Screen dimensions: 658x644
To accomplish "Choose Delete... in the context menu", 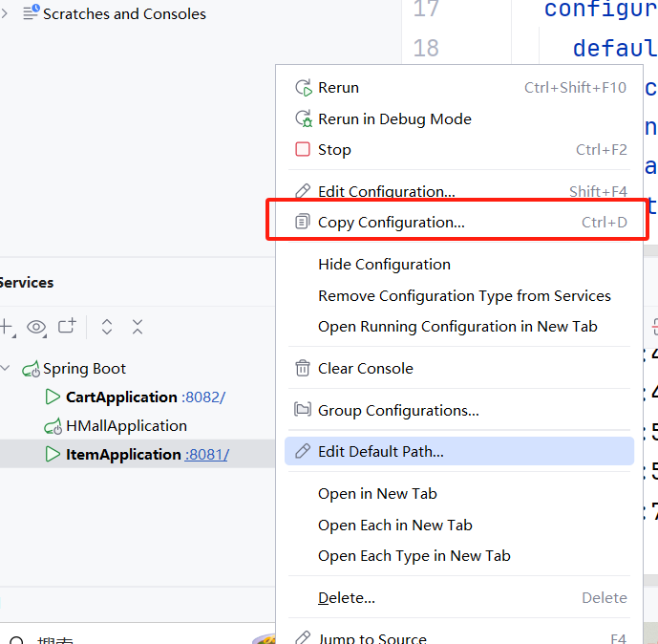I will point(459,597).
